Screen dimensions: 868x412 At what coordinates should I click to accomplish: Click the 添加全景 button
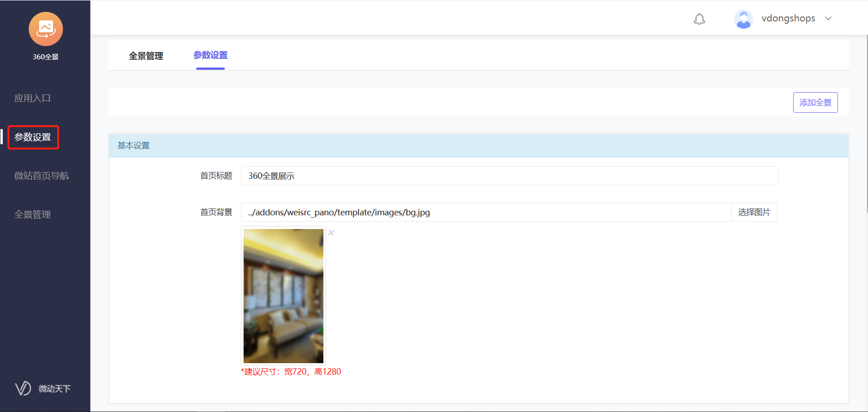pos(815,102)
